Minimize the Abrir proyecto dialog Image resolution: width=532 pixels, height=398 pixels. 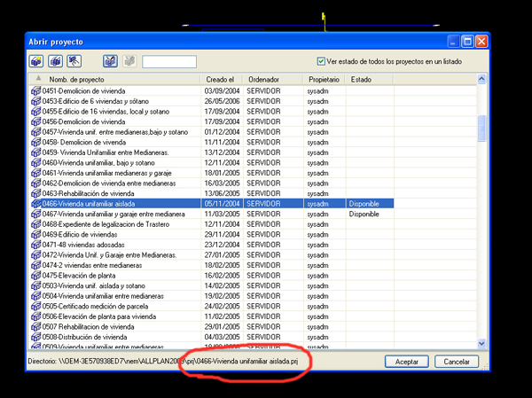point(453,42)
